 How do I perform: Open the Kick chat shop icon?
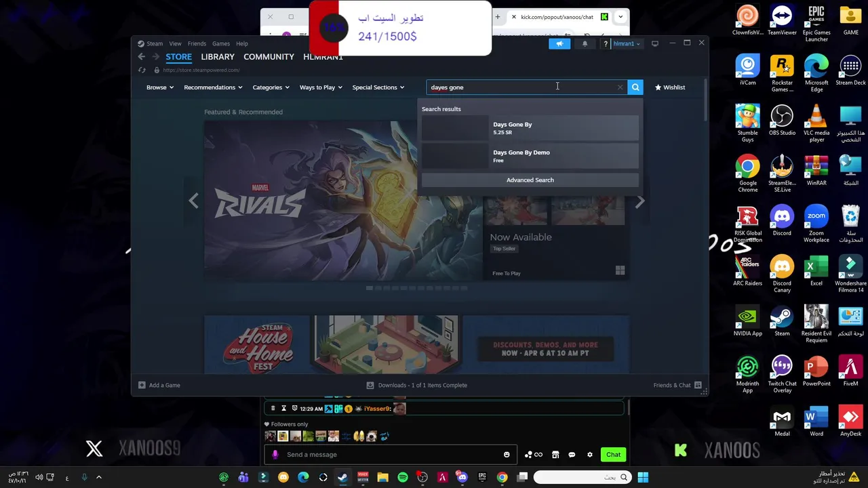tap(555, 455)
